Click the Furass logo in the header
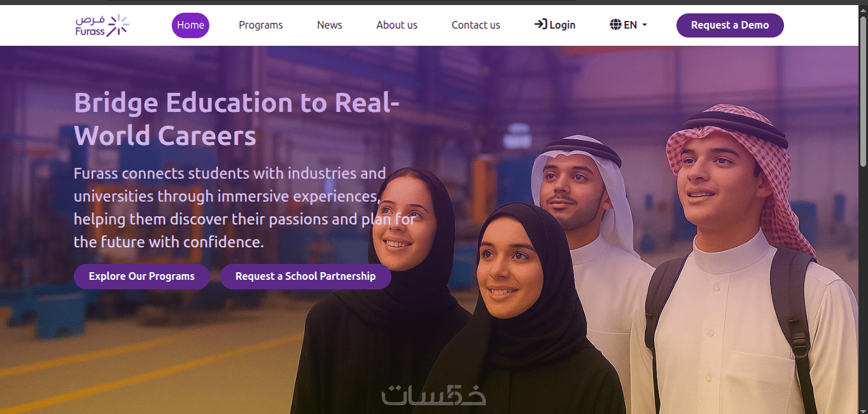Screen dimensions: 868x414 pos(102,25)
